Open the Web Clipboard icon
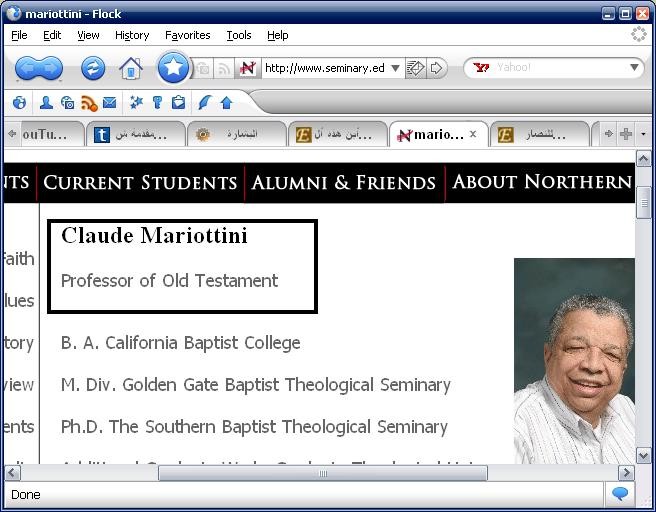The width and height of the screenshot is (656, 512). click(x=179, y=102)
